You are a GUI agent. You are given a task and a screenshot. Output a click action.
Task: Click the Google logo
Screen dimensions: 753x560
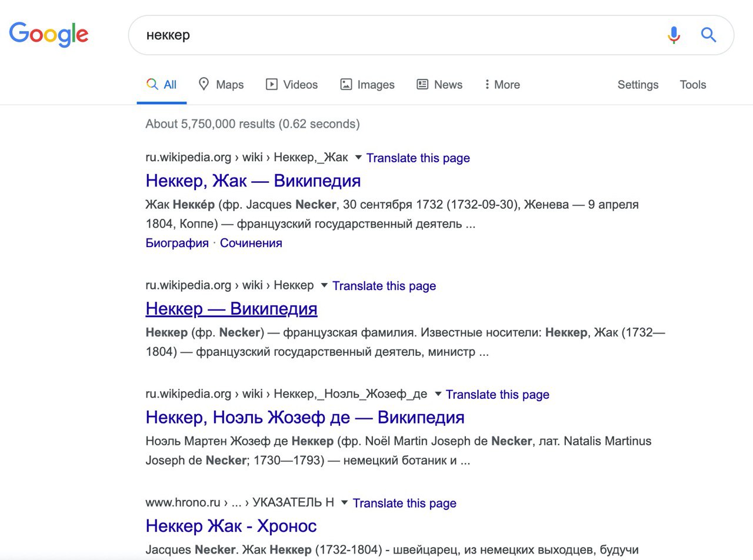click(x=49, y=35)
